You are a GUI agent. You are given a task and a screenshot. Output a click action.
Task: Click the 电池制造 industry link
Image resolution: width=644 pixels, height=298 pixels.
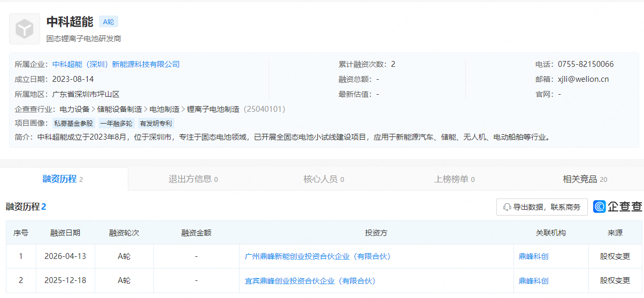click(x=165, y=109)
